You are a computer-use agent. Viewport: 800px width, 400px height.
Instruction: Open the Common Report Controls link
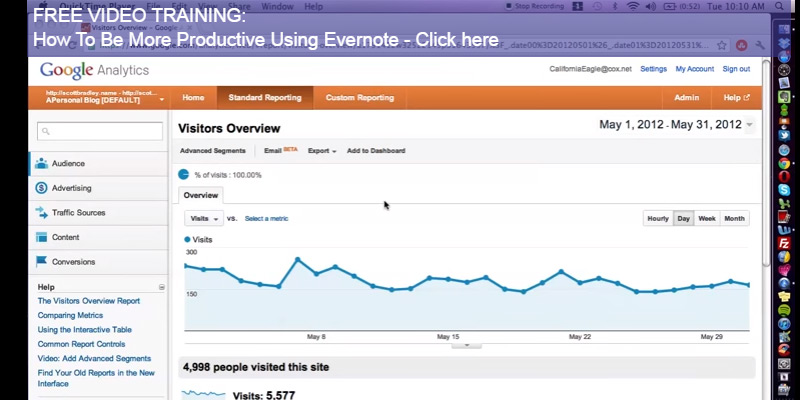[82, 344]
